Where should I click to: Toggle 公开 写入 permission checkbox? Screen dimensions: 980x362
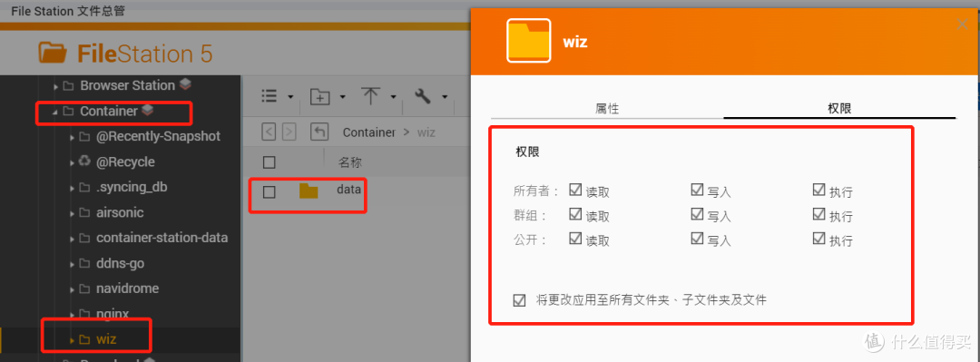click(x=697, y=239)
